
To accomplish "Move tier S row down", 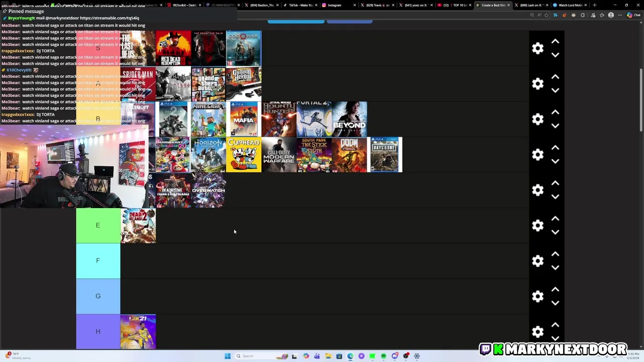I will (x=555, y=55).
